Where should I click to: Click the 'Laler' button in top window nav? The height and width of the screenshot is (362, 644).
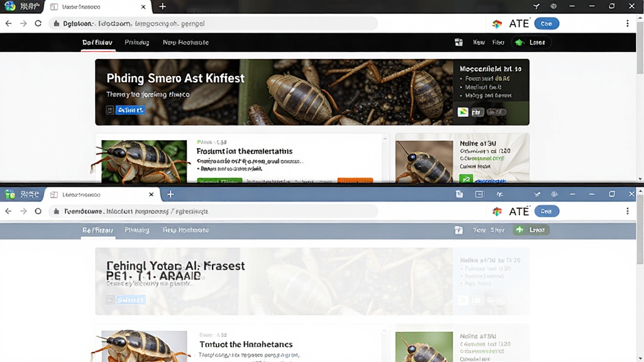pyautogui.click(x=531, y=42)
